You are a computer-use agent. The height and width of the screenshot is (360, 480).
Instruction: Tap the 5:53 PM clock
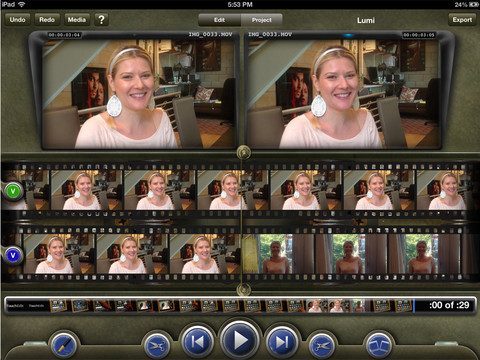[240, 5]
